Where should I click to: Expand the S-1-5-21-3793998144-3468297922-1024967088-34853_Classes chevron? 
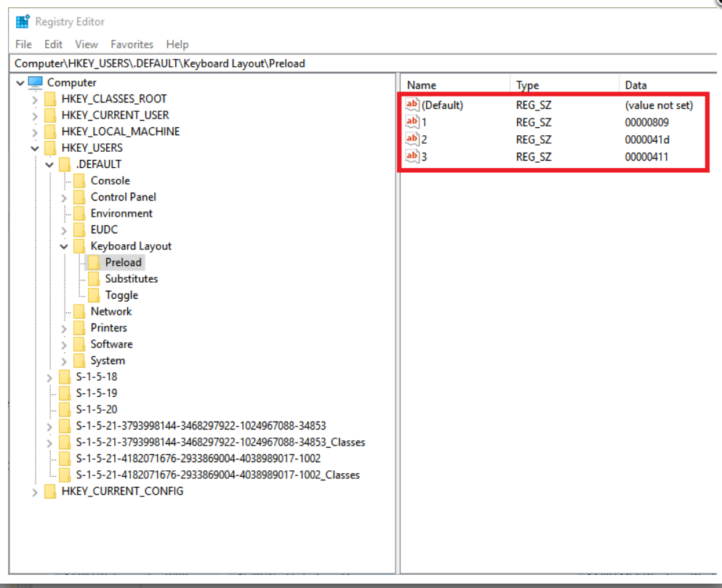click(x=49, y=443)
